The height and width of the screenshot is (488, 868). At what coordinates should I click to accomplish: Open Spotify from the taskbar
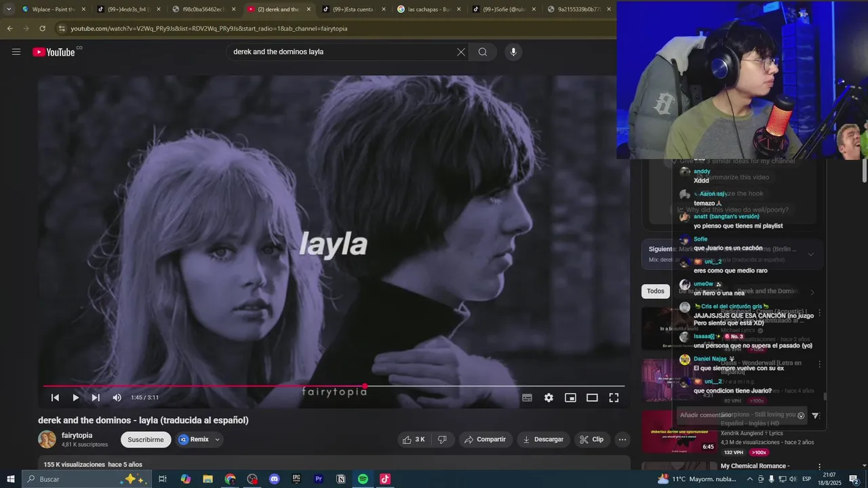tap(363, 479)
